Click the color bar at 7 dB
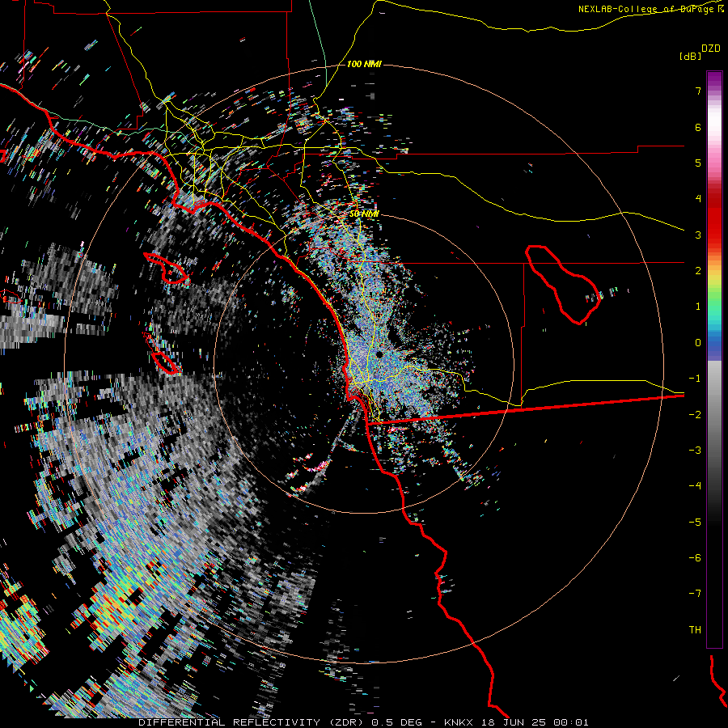 click(x=714, y=91)
